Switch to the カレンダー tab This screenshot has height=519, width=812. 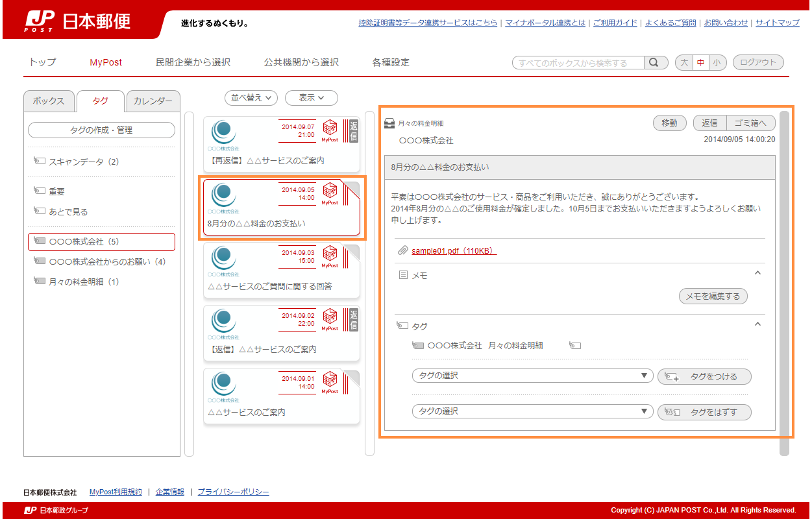coord(153,101)
